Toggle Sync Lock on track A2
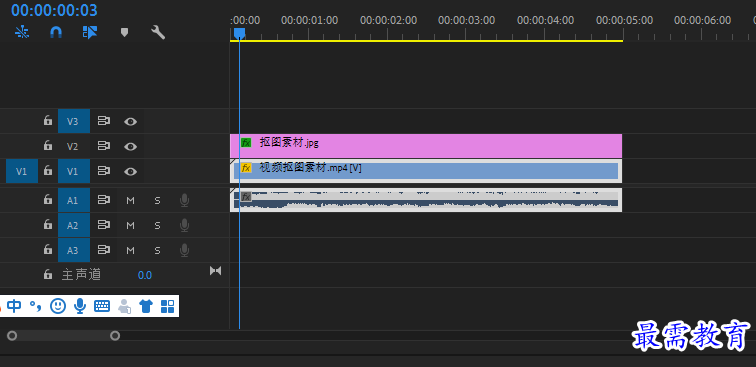This screenshot has width=756, height=367. pyautogui.click(x=104, y=225)
